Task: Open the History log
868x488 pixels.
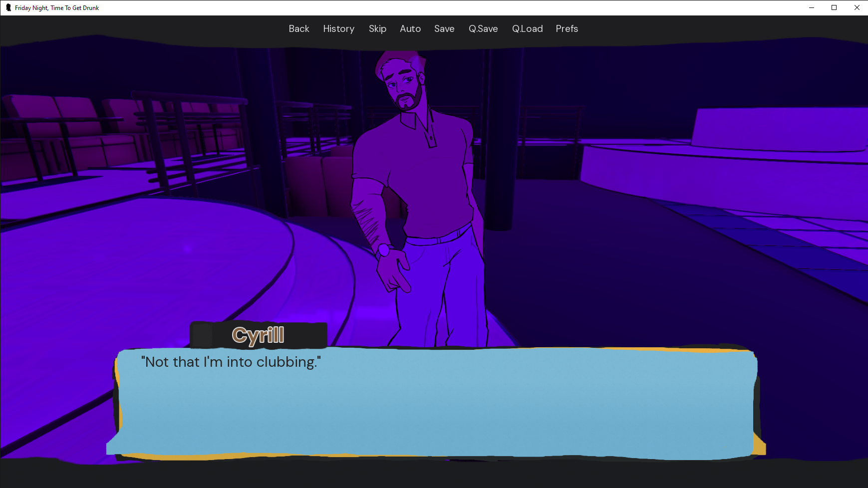Action: [338, 29]
